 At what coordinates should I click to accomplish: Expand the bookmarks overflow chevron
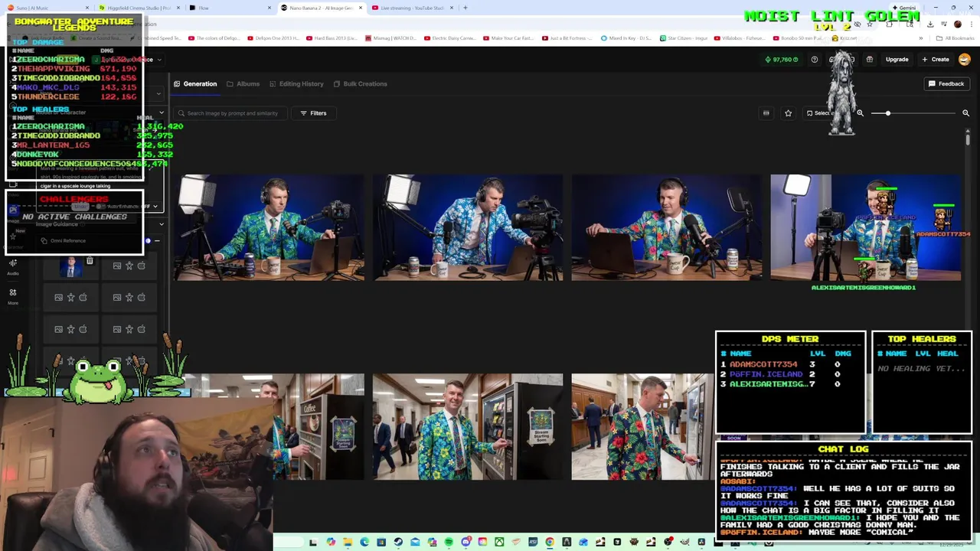(x=920, y=38)
